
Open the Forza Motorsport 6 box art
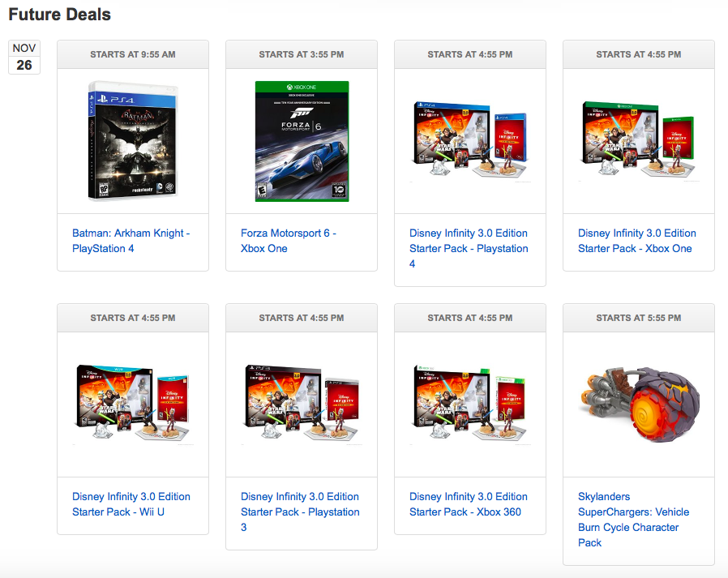coord(302,141)
